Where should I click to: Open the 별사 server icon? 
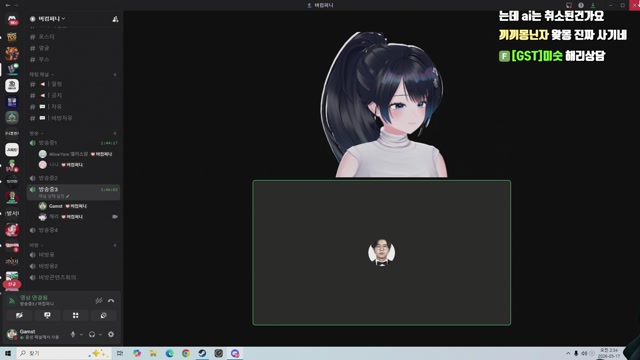(12, 213)
